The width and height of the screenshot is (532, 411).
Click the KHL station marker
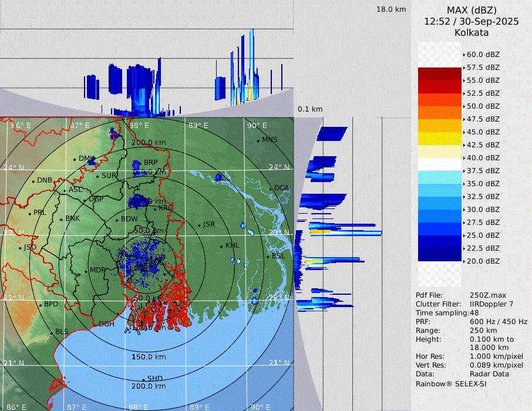pos(221,246)
